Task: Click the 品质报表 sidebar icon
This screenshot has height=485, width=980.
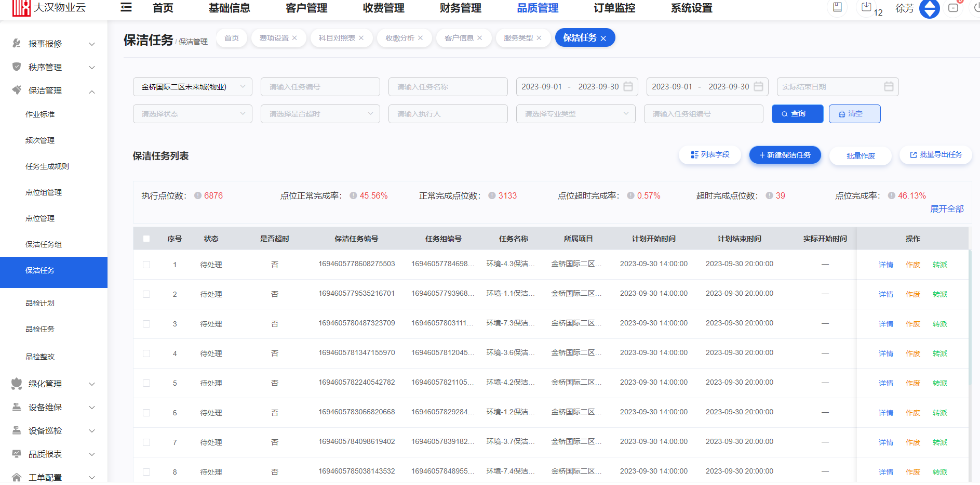Action: coord(17,454)
